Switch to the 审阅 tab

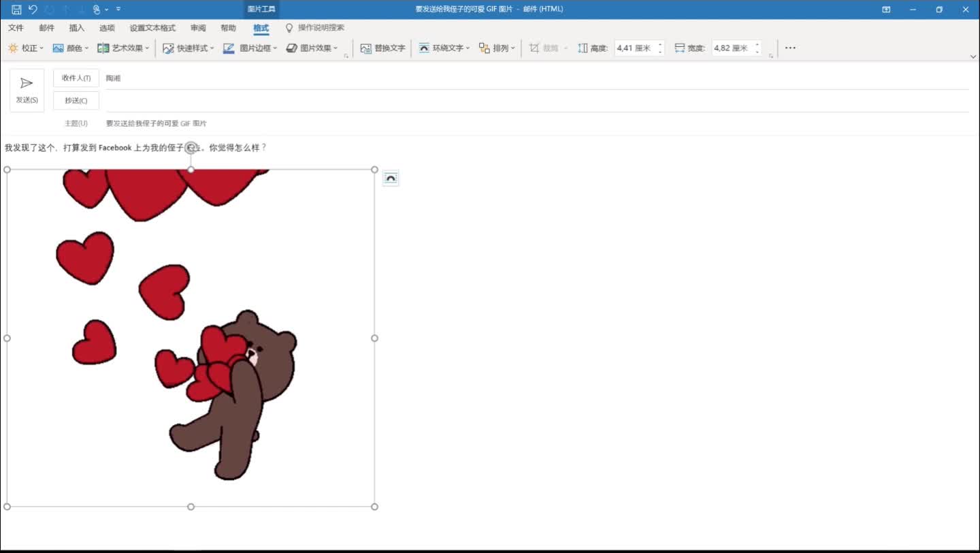pyautogui.click(x=198, y=28)
